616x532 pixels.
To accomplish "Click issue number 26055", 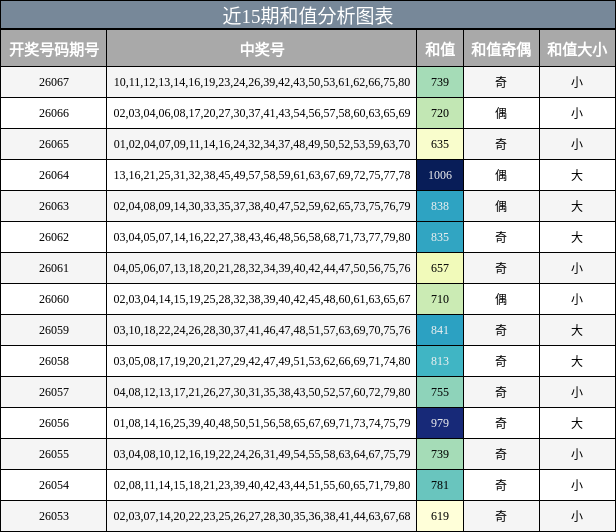I will pos(53,454).
